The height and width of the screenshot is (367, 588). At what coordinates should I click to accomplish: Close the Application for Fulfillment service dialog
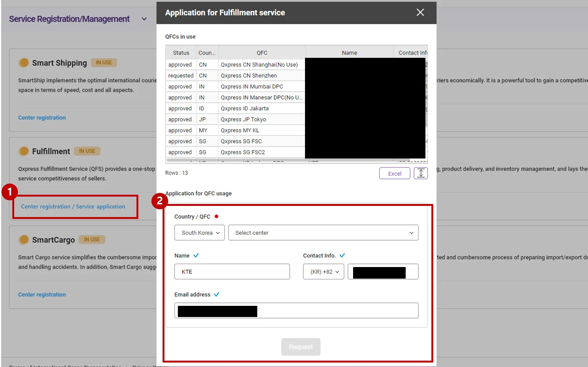[x=420, y=13]
